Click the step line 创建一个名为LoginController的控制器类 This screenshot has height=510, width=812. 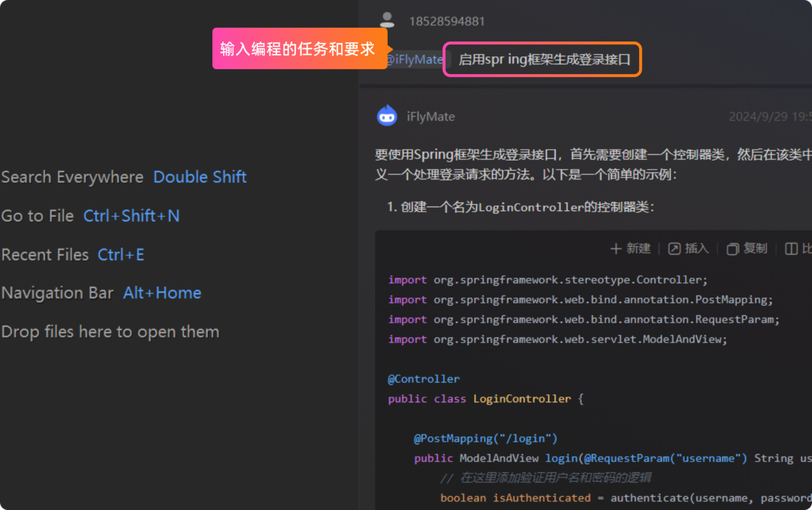click(521, 207)
